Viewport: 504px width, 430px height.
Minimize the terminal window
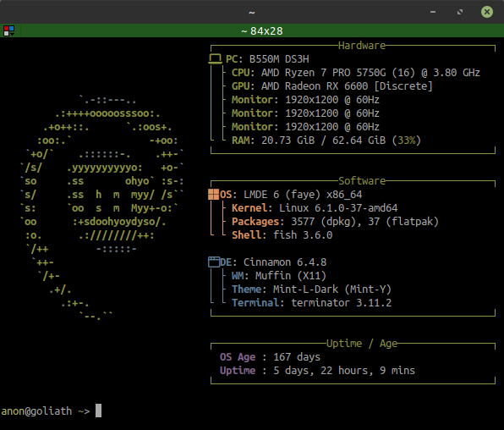(433, 12)
